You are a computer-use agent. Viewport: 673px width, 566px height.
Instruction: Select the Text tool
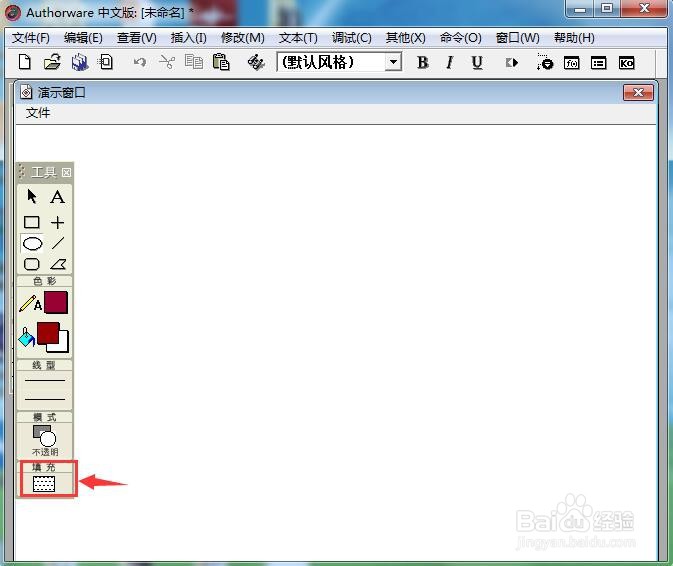click(57, 197)
